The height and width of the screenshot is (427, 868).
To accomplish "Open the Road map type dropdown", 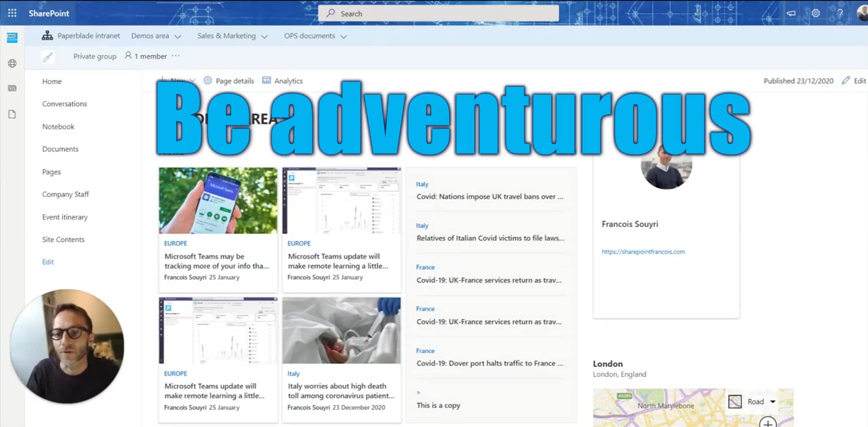I will click(x=773, y=402).
